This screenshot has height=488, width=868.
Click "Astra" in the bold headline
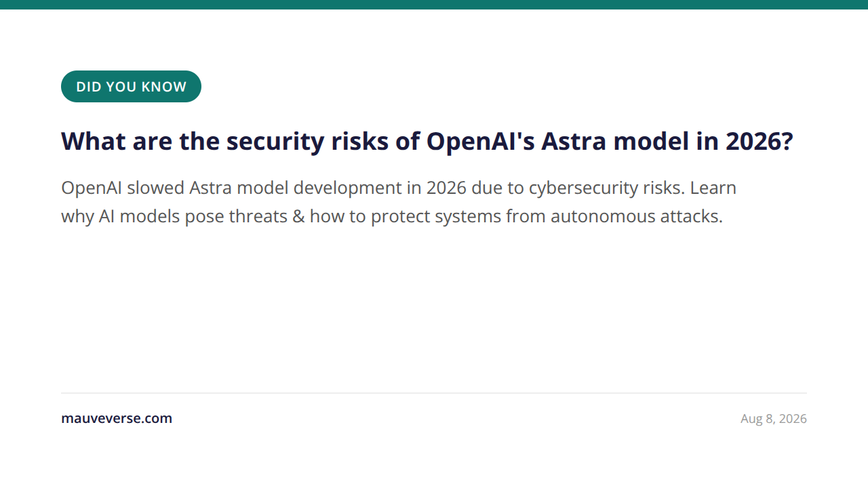[x=574, y=141]
